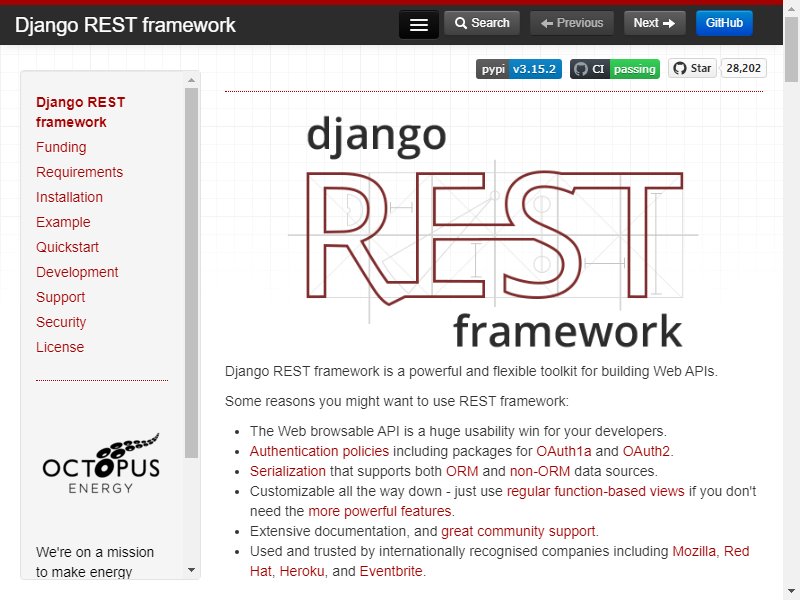Viewport: 800px width, 600px height.
Task: Jump to License section
Action: click(x=60, y=347)
